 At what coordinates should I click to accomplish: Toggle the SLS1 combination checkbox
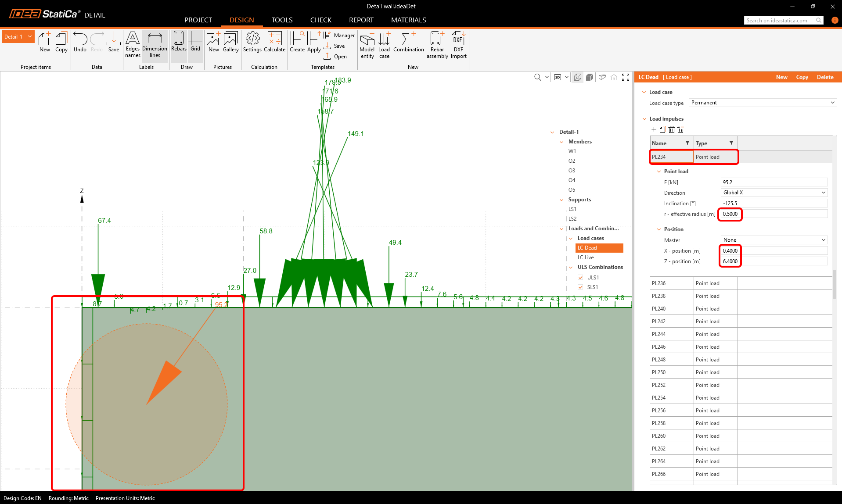580,287
